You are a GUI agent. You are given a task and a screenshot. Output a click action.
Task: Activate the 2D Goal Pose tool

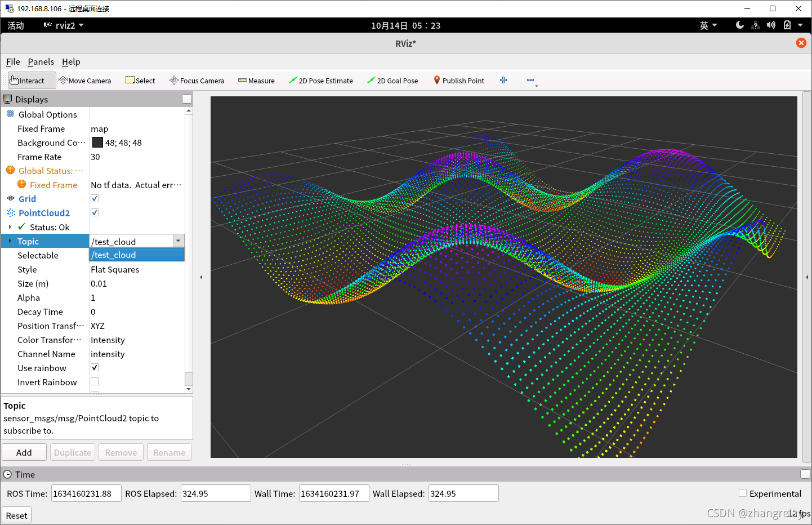click(392, 81)
